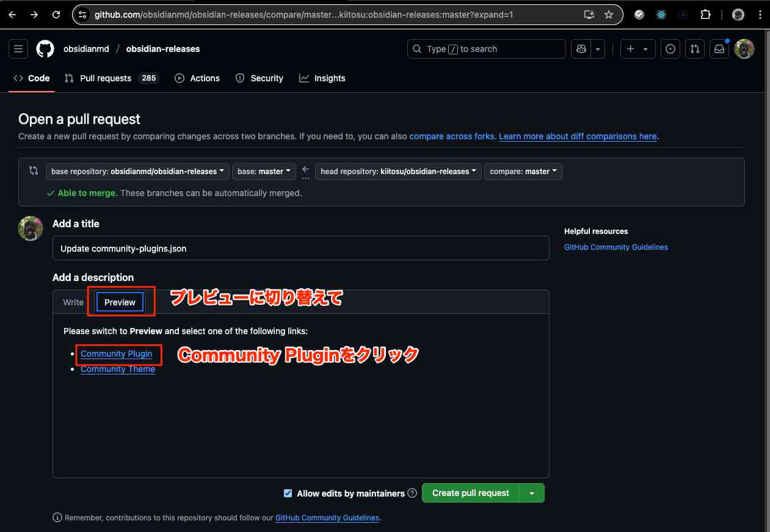Open the issues icon in header
Image resolution: width=770 pixels, height=532 pixels.
coord(670,49)
